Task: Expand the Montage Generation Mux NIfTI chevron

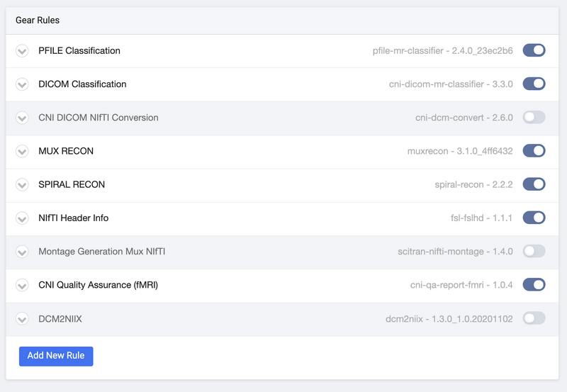Action: (x=22, y=252)
